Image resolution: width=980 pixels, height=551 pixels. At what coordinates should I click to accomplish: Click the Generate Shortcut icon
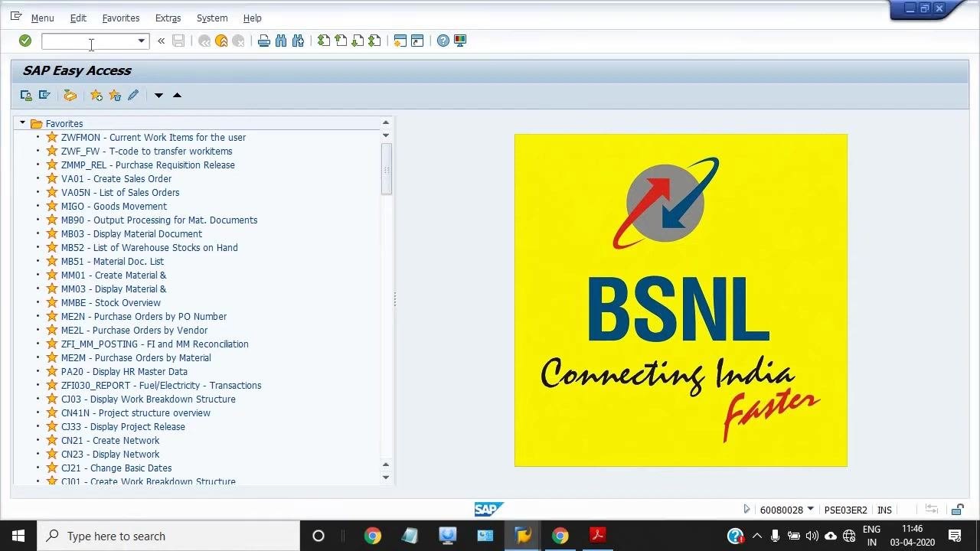tap(417, 41)
